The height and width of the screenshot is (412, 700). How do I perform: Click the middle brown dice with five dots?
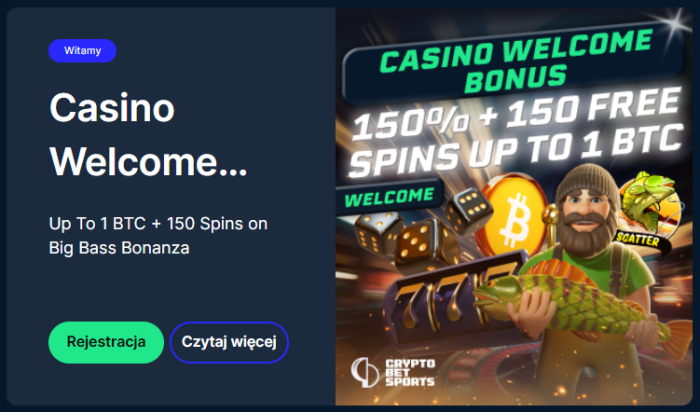point(422,246)
